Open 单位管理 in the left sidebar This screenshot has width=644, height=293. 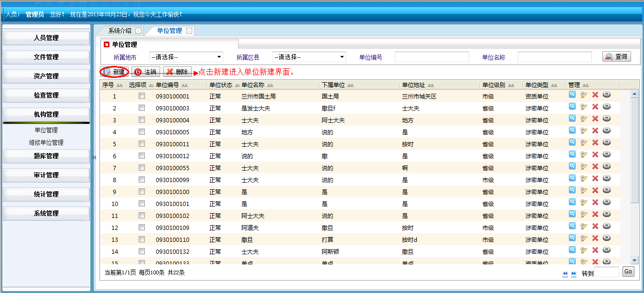(x=46, y=130)
